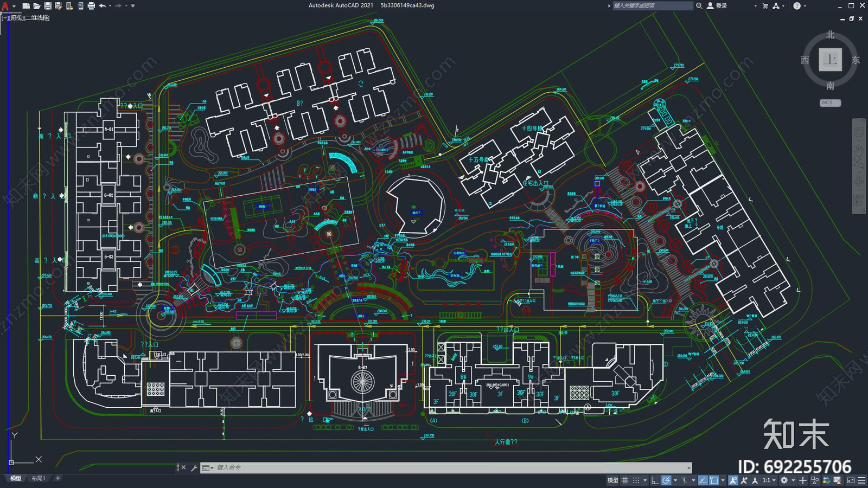This screenshot has height=488, width=868.
Task: Click the Help question mark icon
Action: coord(796,6)
